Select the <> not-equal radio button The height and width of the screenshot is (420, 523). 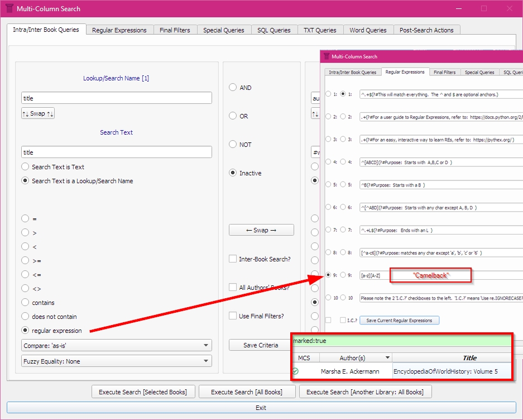pos(25,288)
